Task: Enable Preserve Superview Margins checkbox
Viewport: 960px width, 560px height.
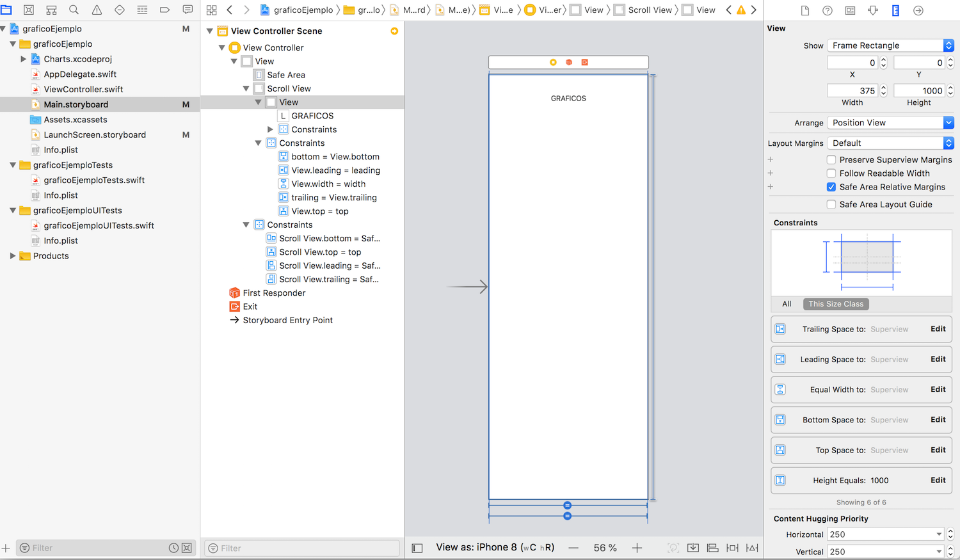Action: tap(831, 160)
